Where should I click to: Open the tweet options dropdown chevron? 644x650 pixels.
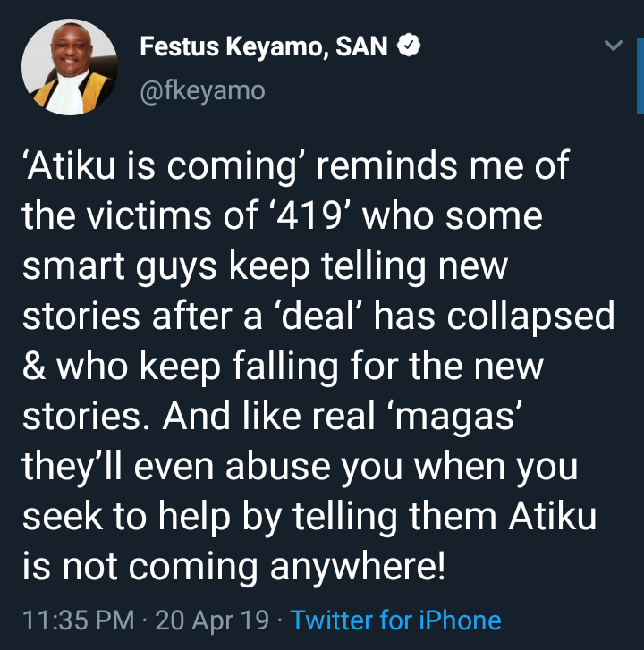pos(614,46)
